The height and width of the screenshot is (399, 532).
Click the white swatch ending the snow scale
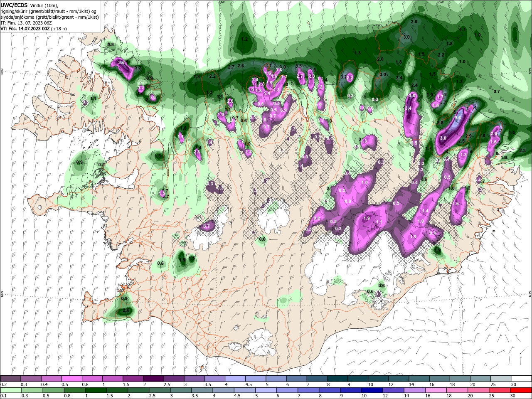click(521, 379)
